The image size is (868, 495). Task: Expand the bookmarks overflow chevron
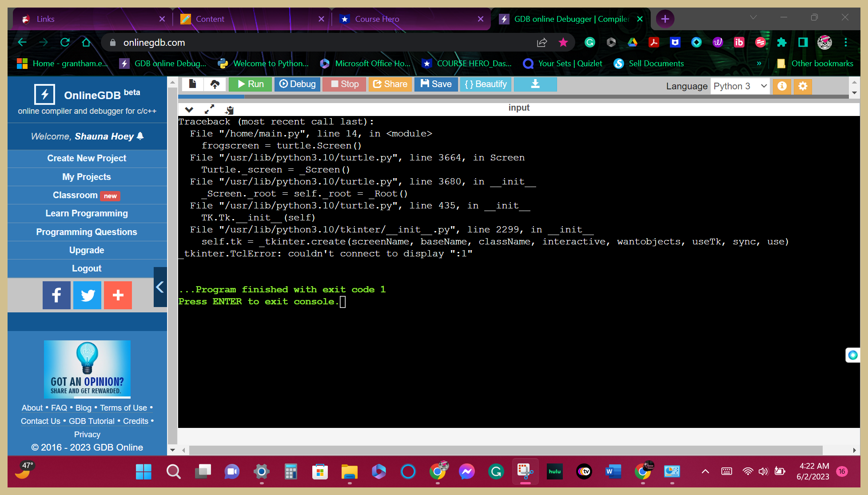click(x=759, y=64)
